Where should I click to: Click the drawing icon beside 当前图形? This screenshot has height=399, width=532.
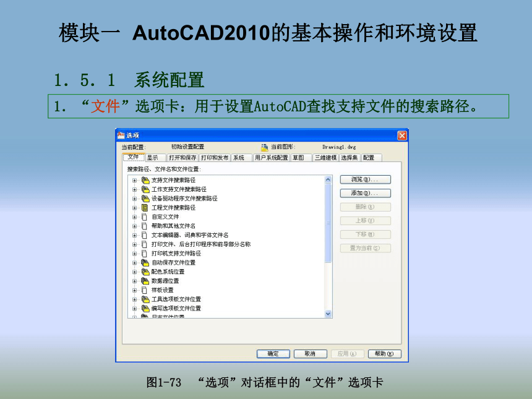point(265,147)
